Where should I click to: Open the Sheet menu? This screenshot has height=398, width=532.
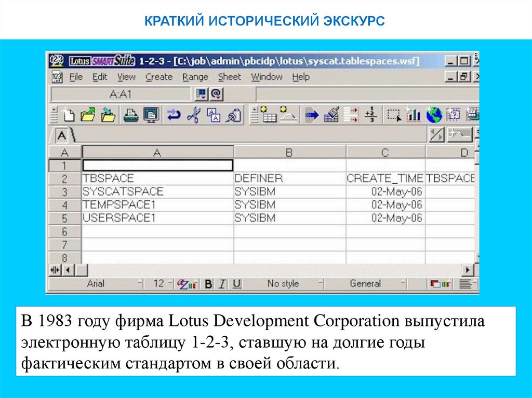point(229,77)
